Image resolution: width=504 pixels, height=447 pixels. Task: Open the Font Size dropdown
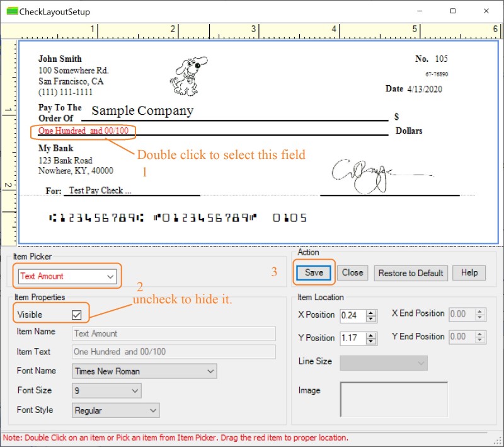tap(135, 391)
